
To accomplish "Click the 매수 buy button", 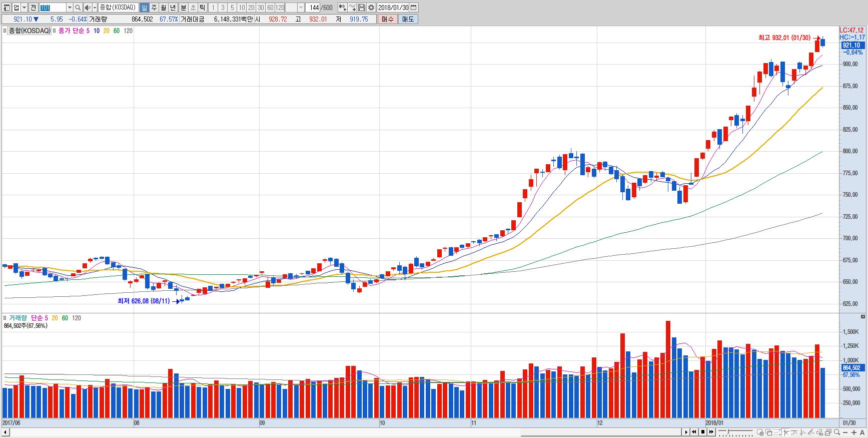I will pos(387,19).
